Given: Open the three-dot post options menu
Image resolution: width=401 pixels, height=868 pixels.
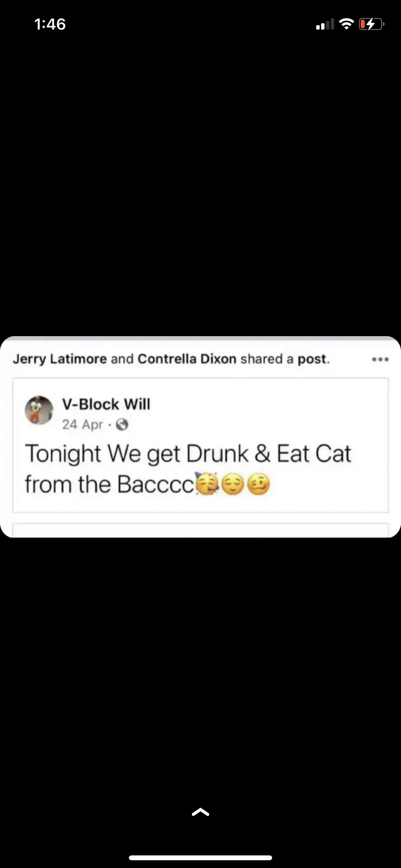Looking at the screenshot, I should [380, 359].
